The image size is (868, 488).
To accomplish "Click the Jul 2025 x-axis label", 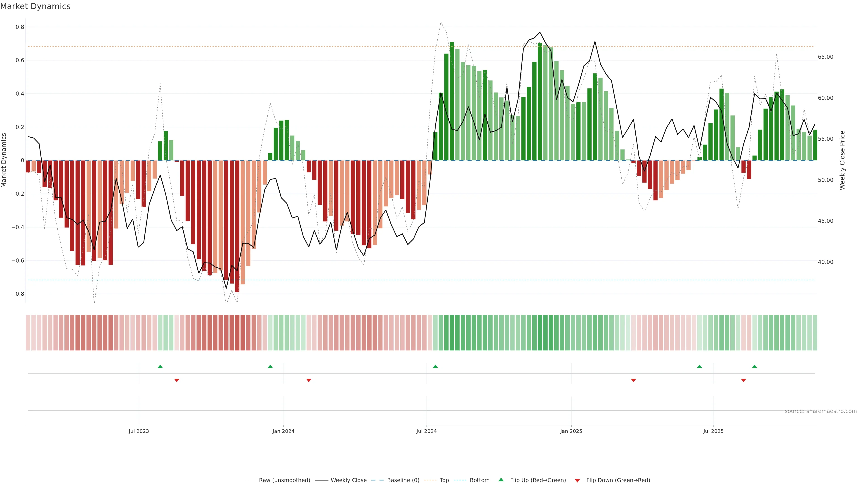I will pyautogui.click(x=713, y=431).
